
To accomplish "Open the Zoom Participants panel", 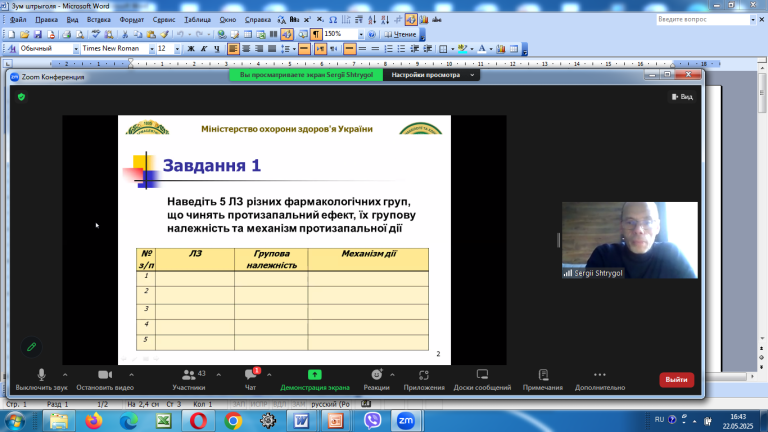I will (x=189, y=380).
